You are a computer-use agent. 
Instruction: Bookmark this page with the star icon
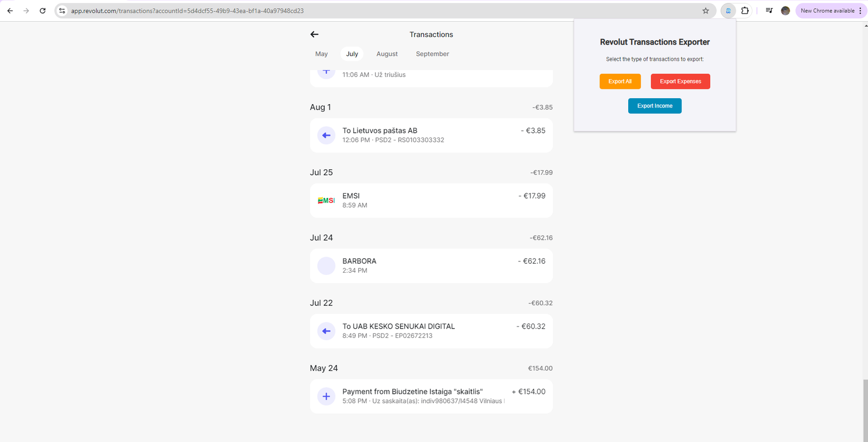pyautogui.click(x=705, y=10)
